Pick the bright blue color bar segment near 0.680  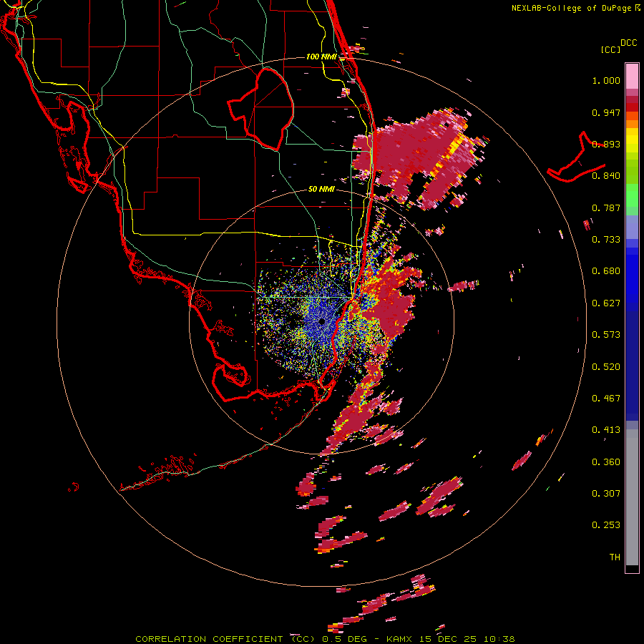[632, 275]
